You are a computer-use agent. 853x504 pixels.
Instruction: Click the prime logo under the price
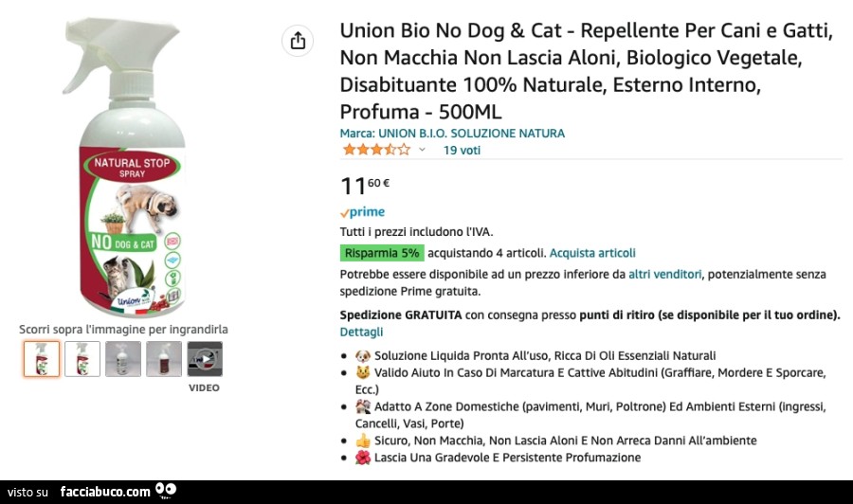pos(362,212)
